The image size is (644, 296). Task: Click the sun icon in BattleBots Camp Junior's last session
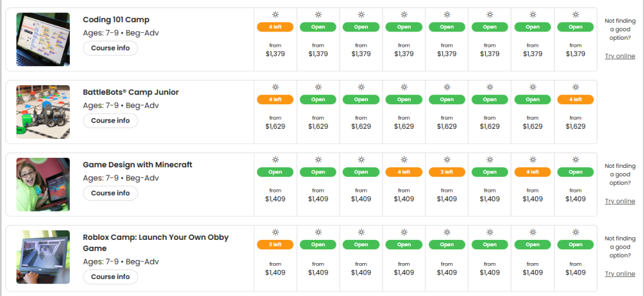[x=575, y=87]
